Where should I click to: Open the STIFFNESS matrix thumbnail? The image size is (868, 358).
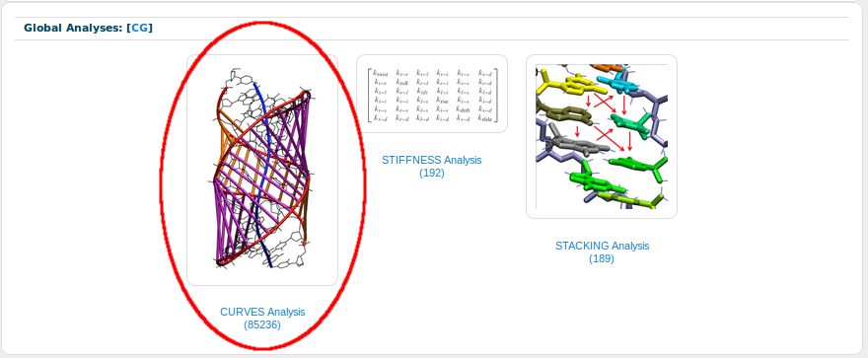(432, 94)
